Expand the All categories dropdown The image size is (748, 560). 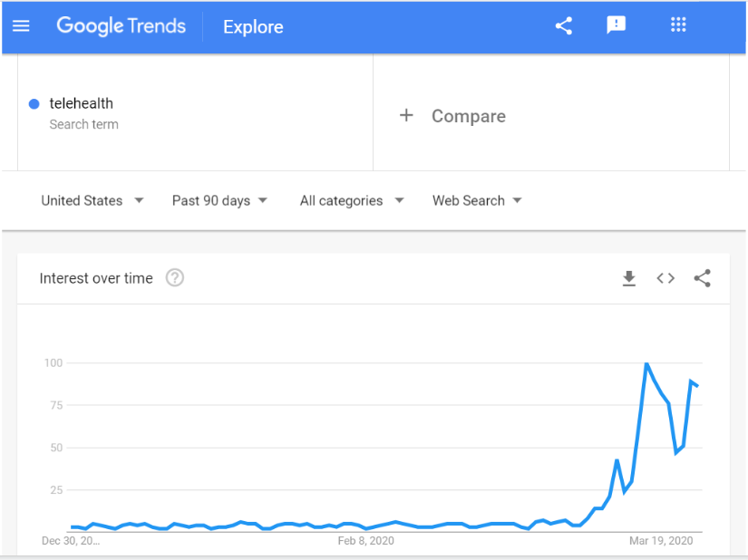(x=352, y=200)
